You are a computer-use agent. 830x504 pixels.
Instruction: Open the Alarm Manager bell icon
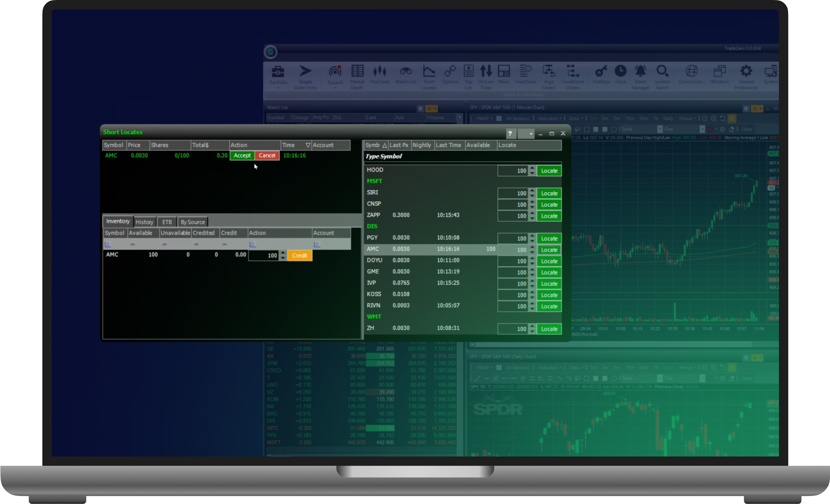click(x=640, y=72)
